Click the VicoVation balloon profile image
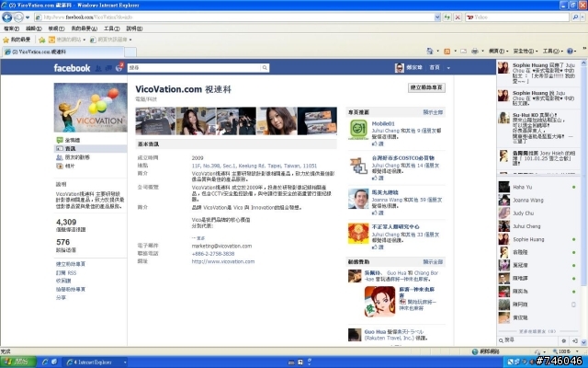Image resolution: width=588 pixels, height=368 pixels. pos(90,108)
